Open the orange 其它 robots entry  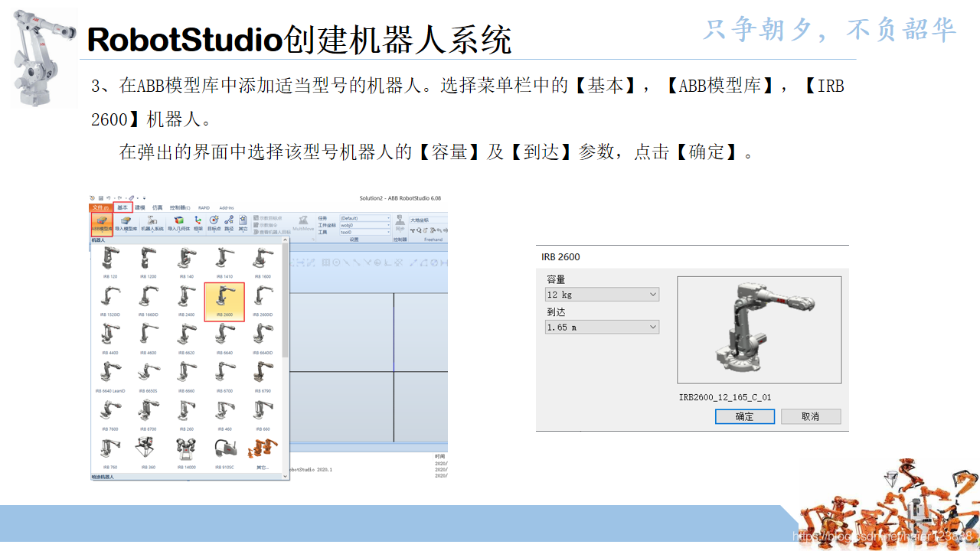pyautogui.click(x=263, y=454)
